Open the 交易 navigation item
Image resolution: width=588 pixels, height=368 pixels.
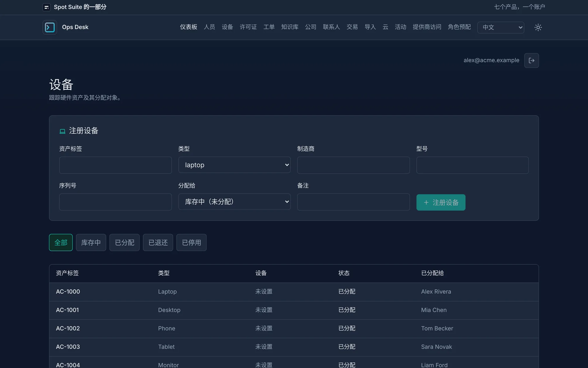(x=352, y=27)
